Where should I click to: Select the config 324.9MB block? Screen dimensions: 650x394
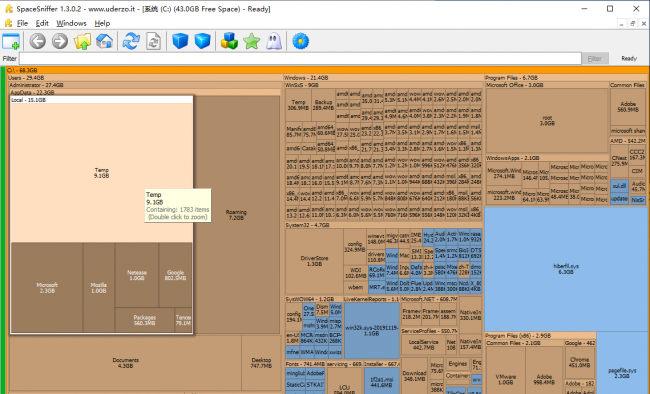355,247
